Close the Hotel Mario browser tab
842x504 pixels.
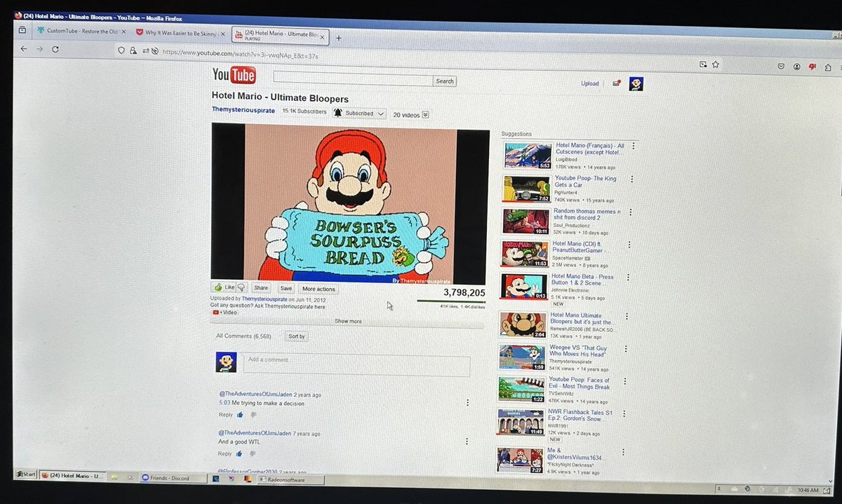pos(321,36)
